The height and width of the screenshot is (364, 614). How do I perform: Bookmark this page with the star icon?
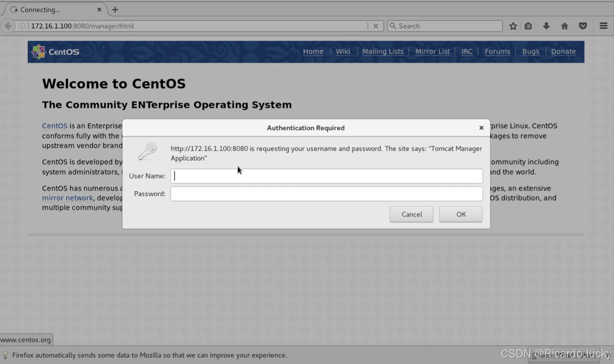(513, 26)
